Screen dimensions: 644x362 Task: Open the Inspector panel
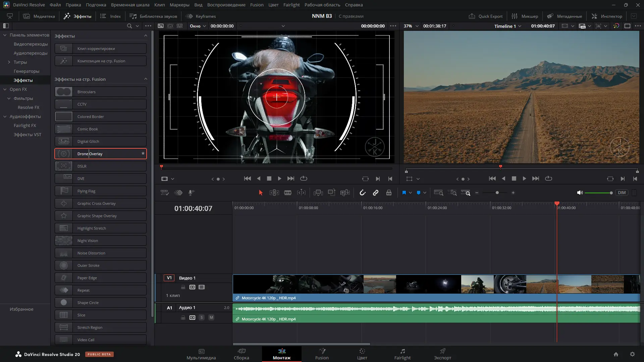click(607, 16)
